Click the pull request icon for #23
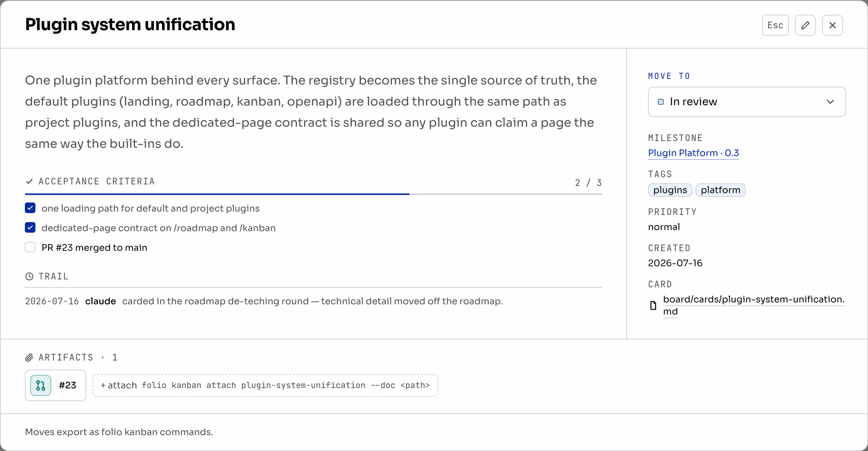The width and height of the screenshot is (868, 451). tap(41, 385)
